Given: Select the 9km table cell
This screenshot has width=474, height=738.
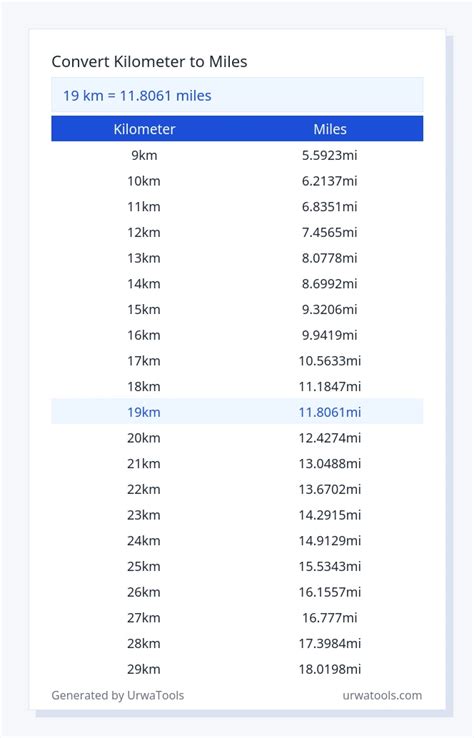Looking at the screenshot, I should pos(144,155).
